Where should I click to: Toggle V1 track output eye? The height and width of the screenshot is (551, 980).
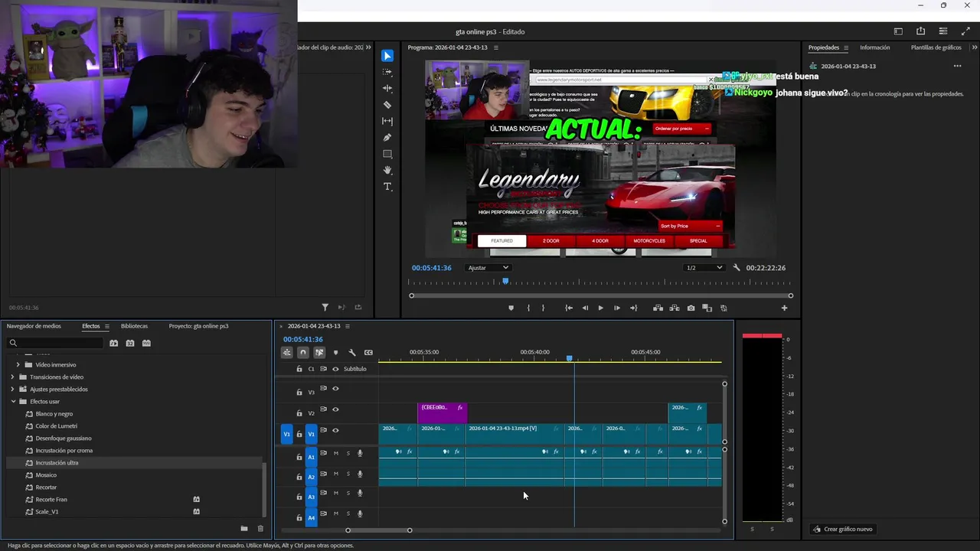pos(335,430)
